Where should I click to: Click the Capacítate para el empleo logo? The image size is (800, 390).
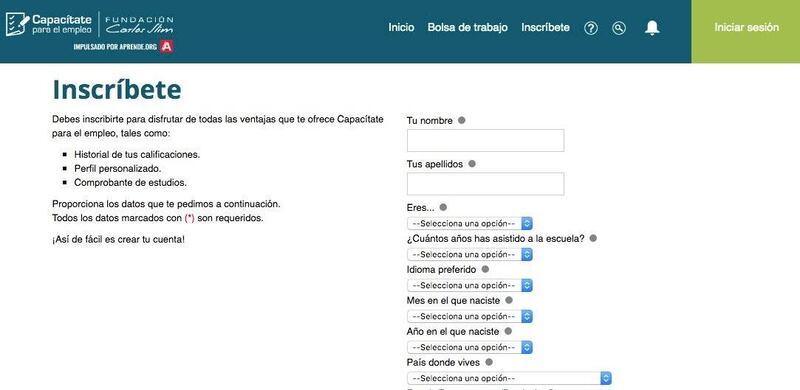click(49, 25)
